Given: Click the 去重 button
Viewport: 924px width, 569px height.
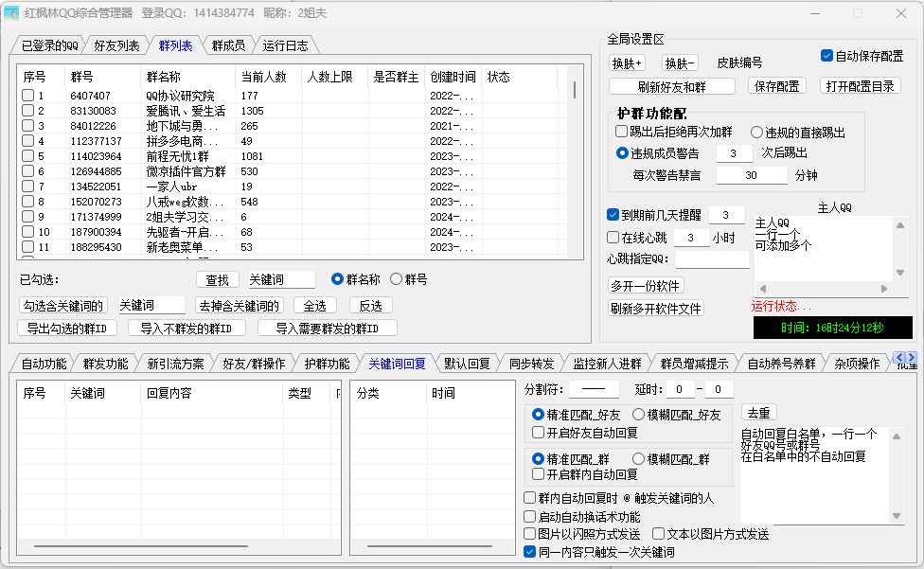Looking at the screenshot, I should 758,414.
